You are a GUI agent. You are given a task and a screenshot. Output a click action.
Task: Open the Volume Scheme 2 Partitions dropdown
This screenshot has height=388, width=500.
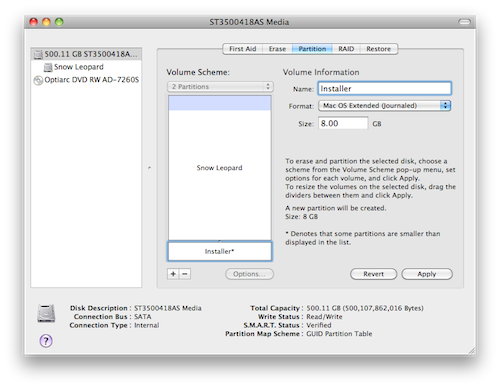(220, 87)
